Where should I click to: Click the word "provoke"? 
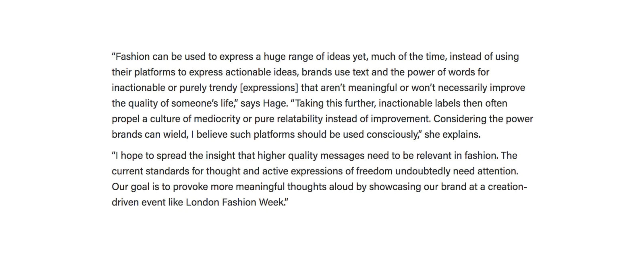190,187
